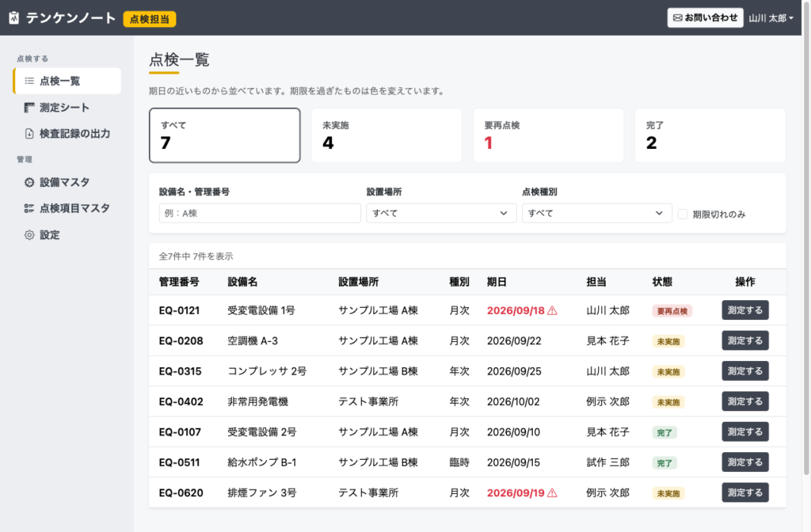Screen dimensions: 811x532
Task: Click the warning icon next to 2026/09/19
Action: point(552,492)
